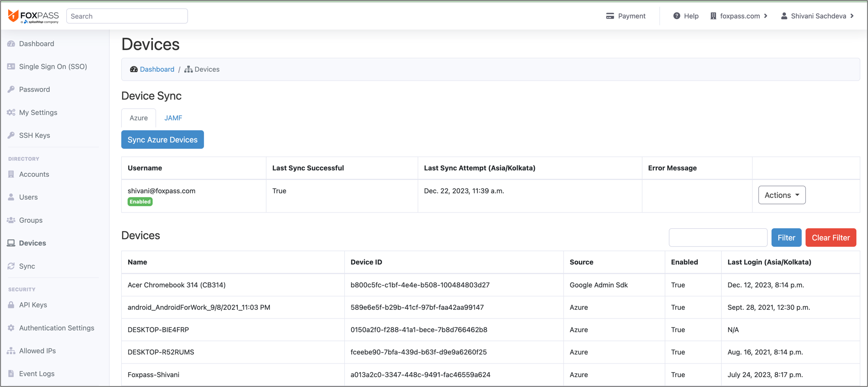Open Single Sign On (SSO) page
Screen dimensions: 868x387
(x=53, y=67)
